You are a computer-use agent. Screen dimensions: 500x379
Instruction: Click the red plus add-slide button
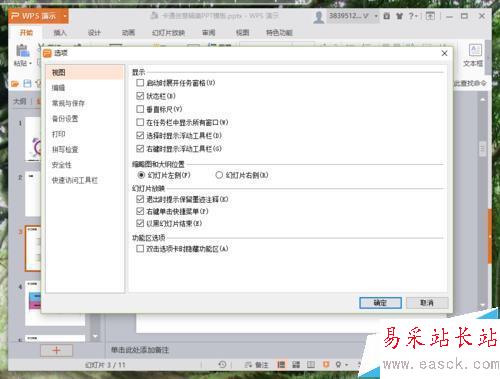tap(56, 350)
